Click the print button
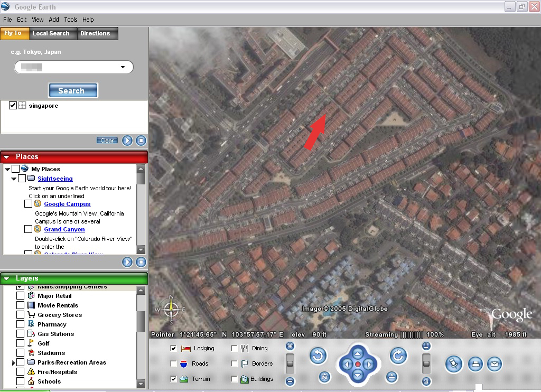 (475, 364)
